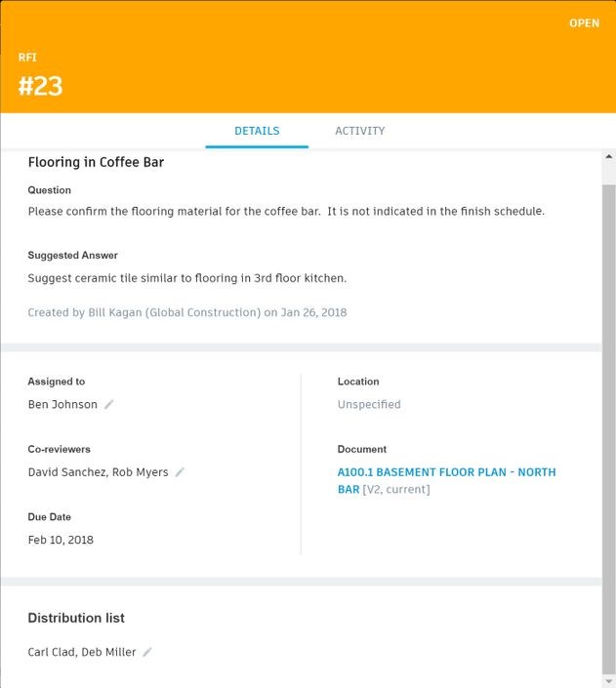Click the RFI #23 header number
Viewport: 616px width, 688px height.
(x=40, y=86)
